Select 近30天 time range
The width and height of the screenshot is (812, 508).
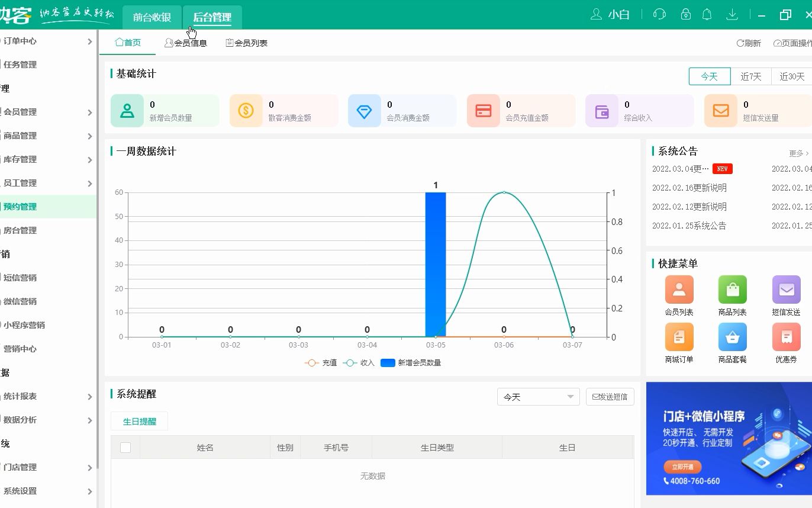click(x=792, y=76)
